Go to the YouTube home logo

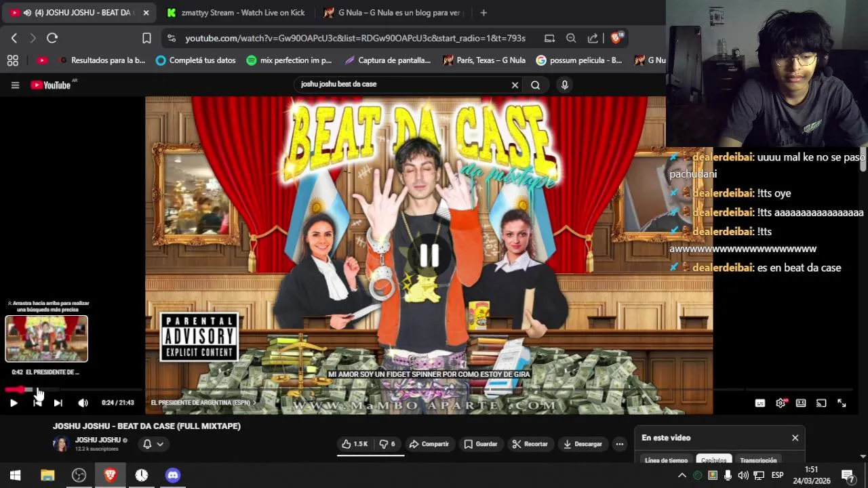pyautogui.click(x=51, y=85)
